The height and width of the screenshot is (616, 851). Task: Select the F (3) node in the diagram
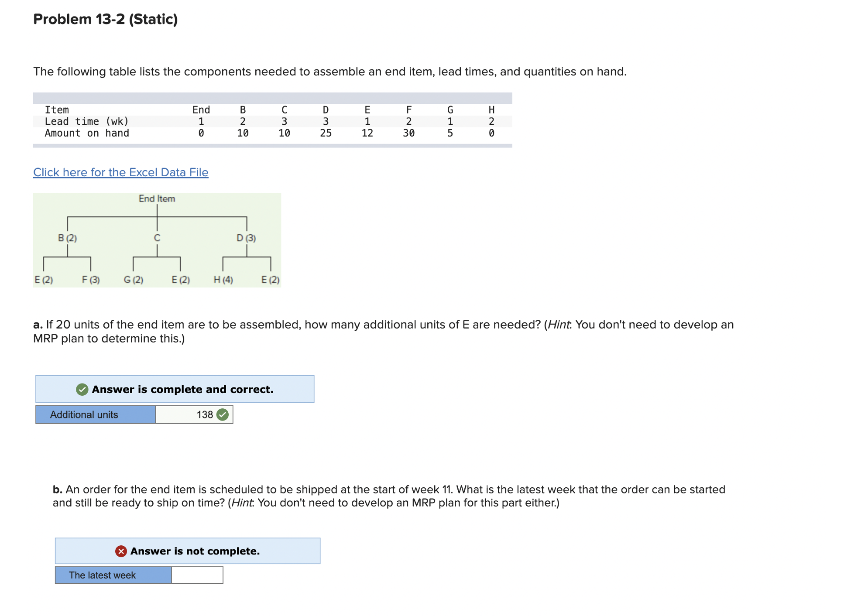click(91, 280)
